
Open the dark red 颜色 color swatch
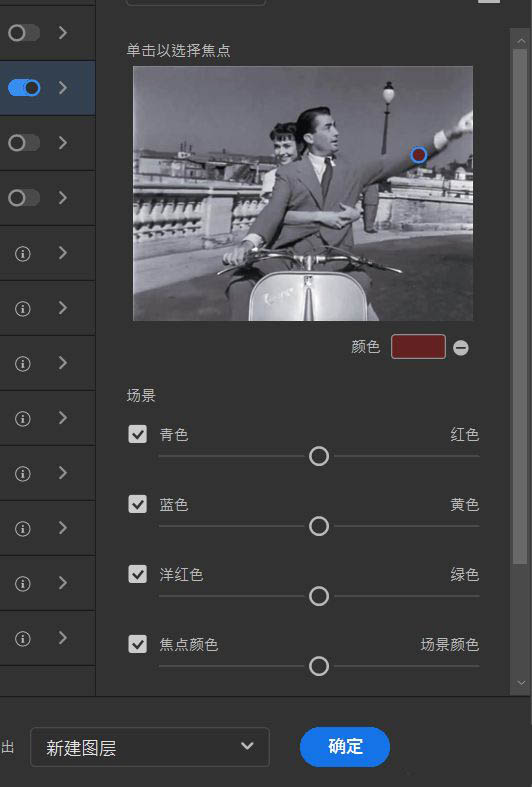(418, 346)
